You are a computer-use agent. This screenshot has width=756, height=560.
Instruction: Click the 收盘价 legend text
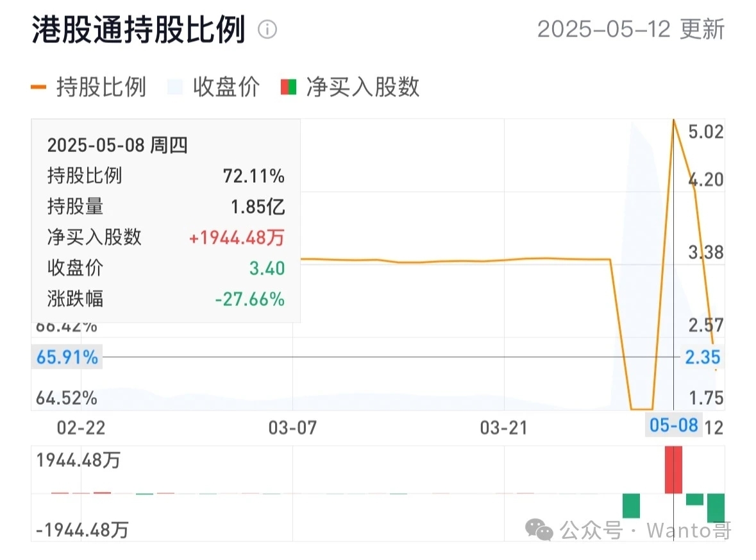[226, 87]
